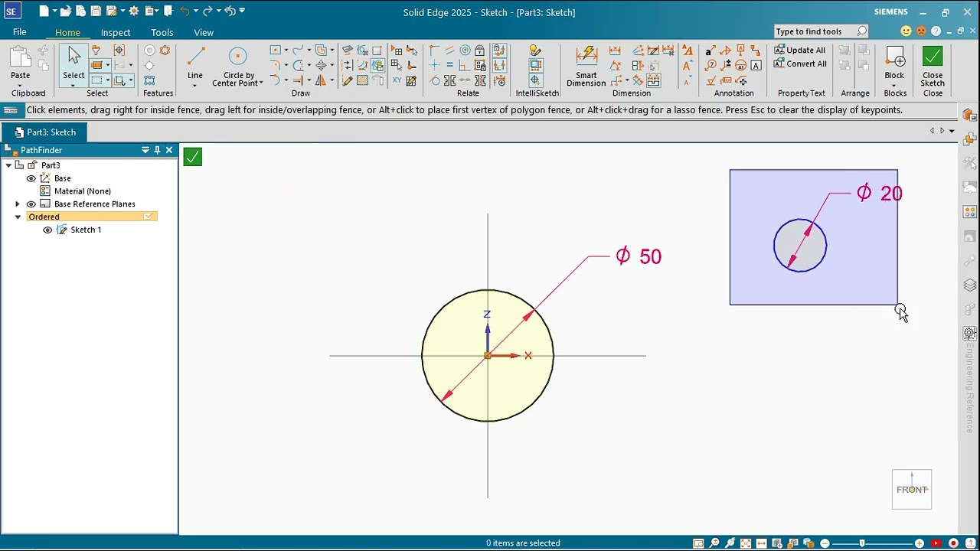Select the Selection Filter funnel icon

coord(96,51)
